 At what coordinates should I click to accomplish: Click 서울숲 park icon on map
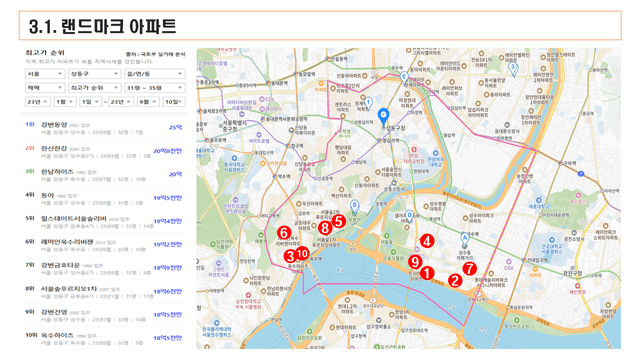(x=386, y=236)
